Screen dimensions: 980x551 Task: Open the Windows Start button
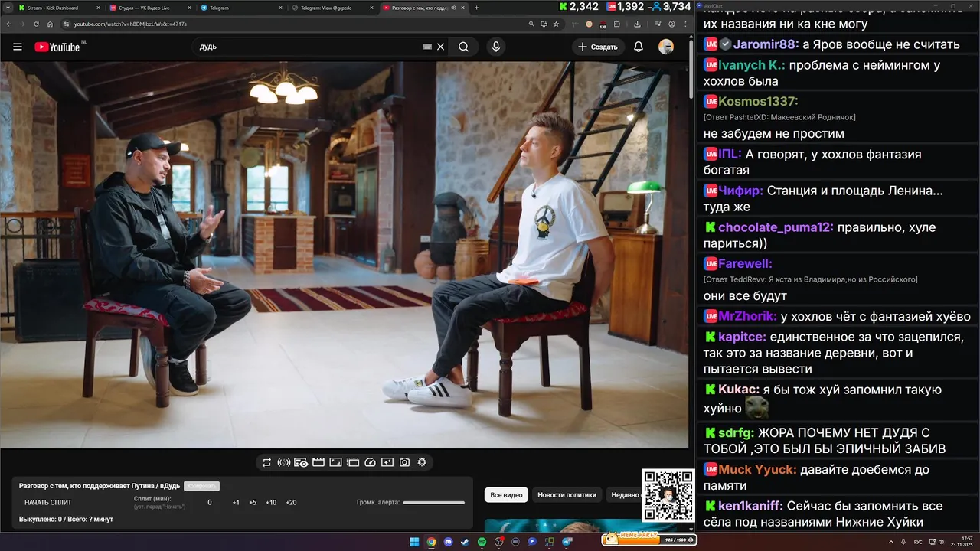[414, 542]
